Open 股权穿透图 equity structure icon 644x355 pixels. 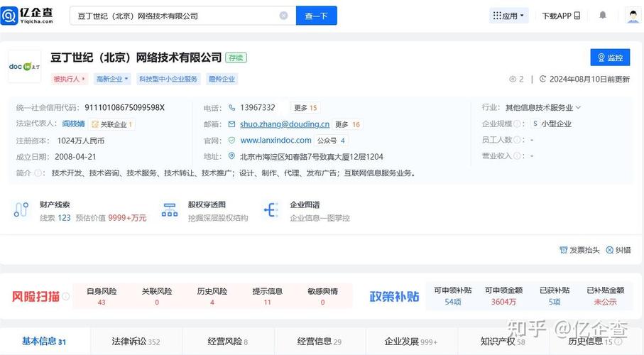pyautogui.click(x=170, y=209)
